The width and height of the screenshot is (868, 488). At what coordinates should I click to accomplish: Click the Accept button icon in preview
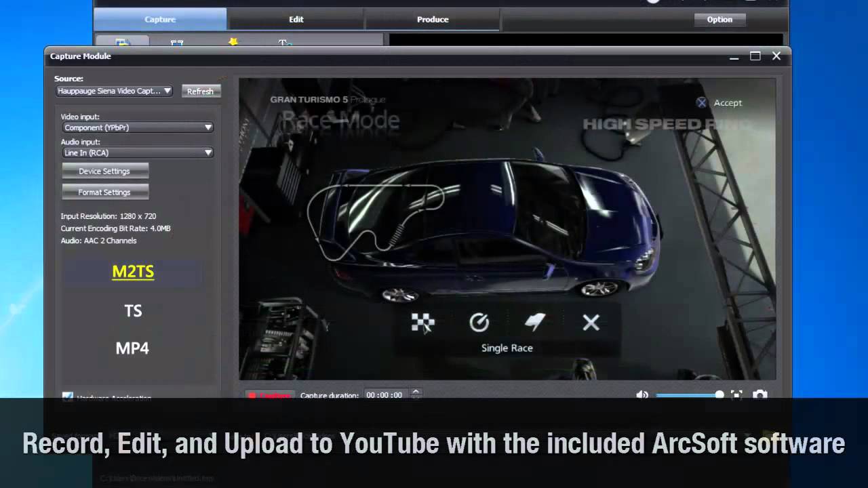pyautogui.click(x=702, y=103)
